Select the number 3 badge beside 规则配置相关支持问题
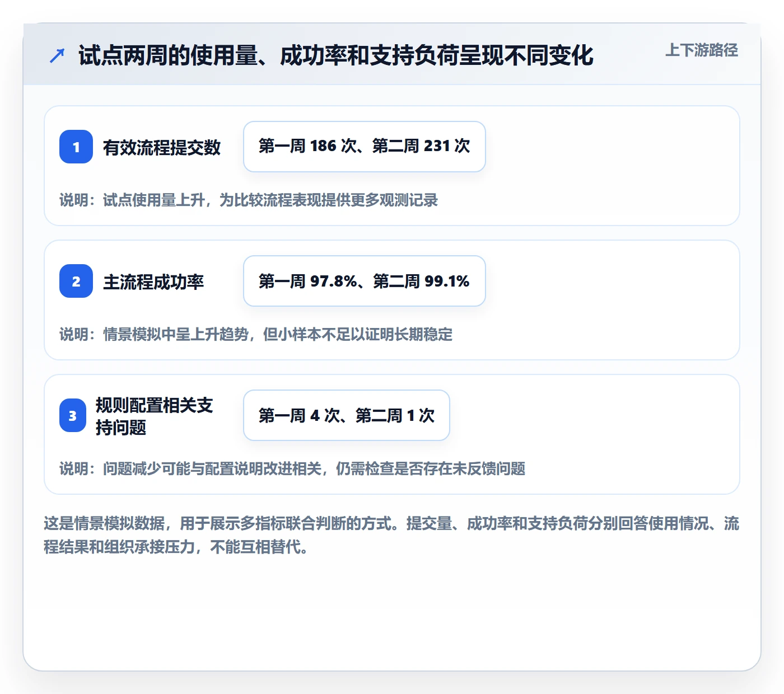 (73, 415)
